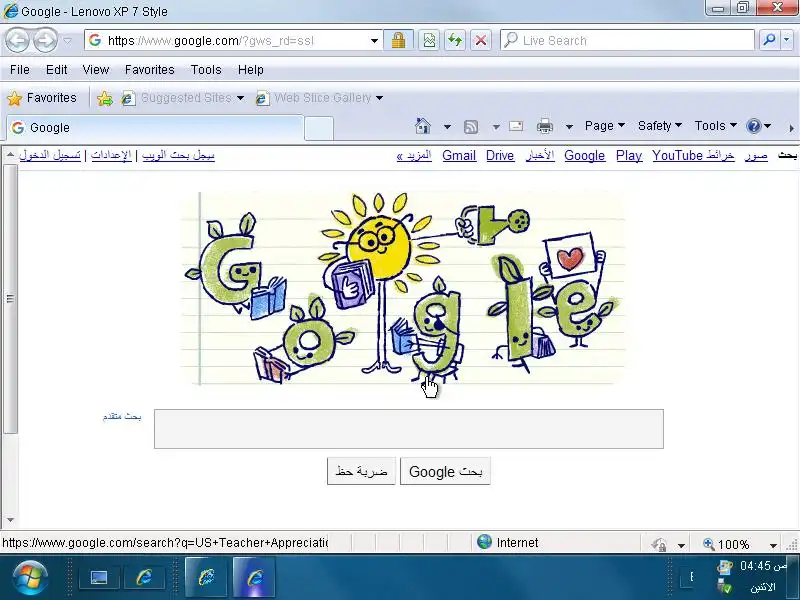This screenshot has width=800, height=600.
Task: Open the Tools command bar menu
Action: (715, 126)
